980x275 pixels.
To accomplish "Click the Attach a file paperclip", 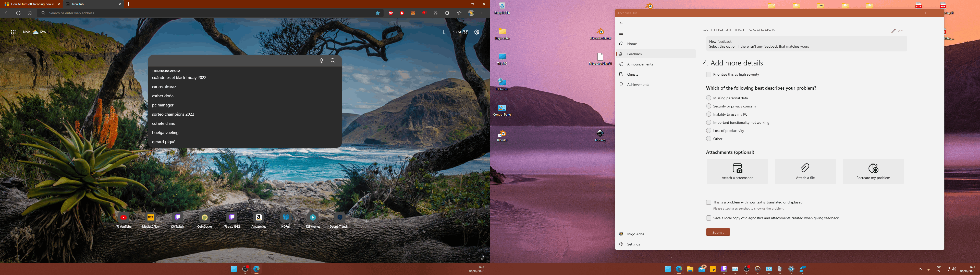I will 805,168.
